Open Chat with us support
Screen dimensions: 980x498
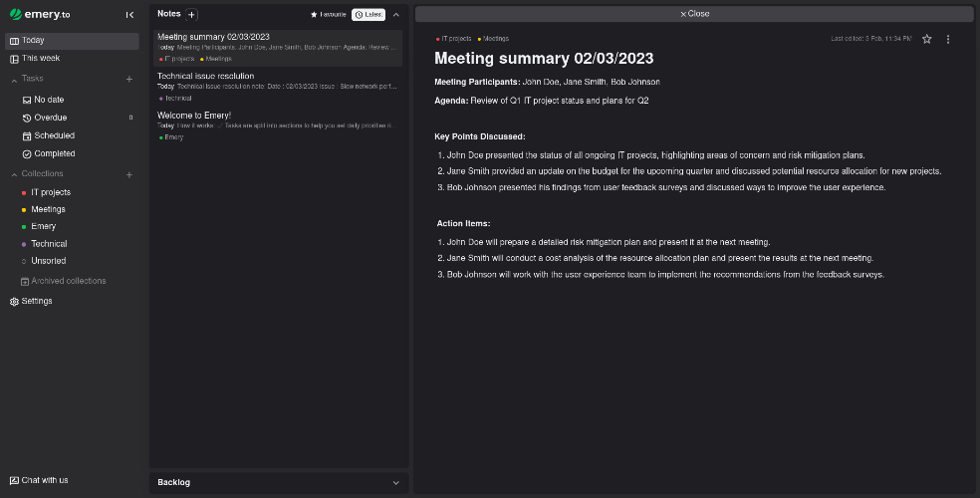coord(40,480)
